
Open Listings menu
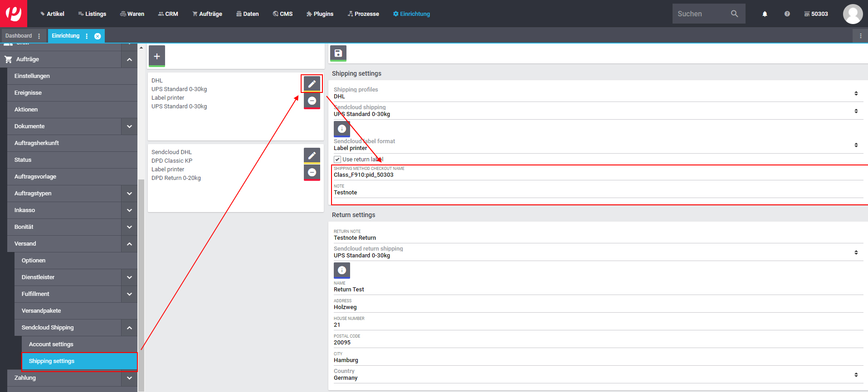[92, 14]
